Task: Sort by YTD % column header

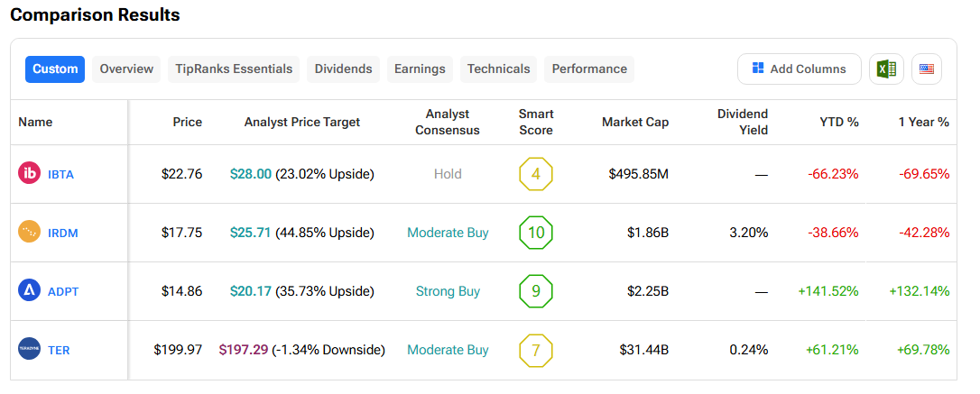Action: click(838, 123)
